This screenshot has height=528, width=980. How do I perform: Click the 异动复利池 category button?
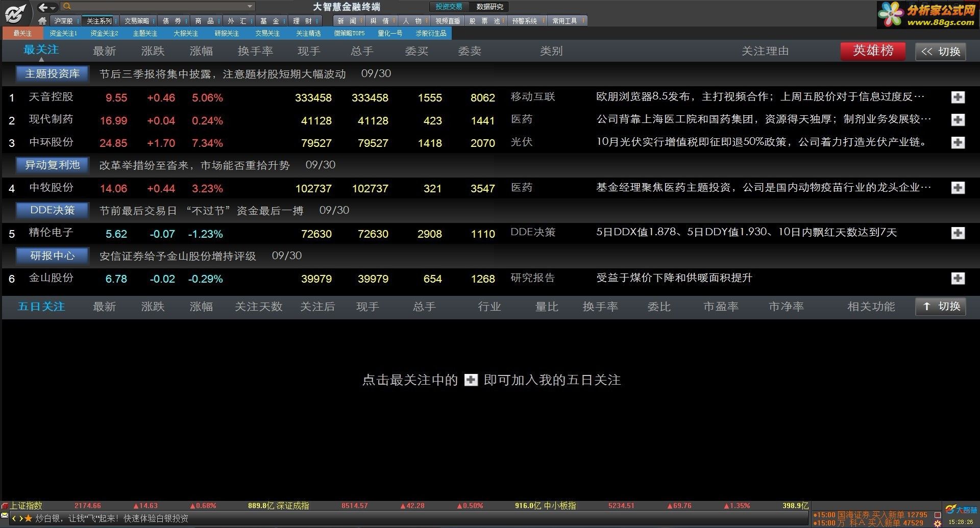click(52, 165)
